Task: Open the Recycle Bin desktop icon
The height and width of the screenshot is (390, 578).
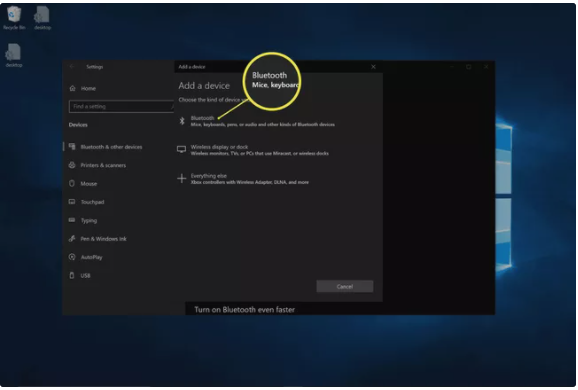Action: (14, 17)
